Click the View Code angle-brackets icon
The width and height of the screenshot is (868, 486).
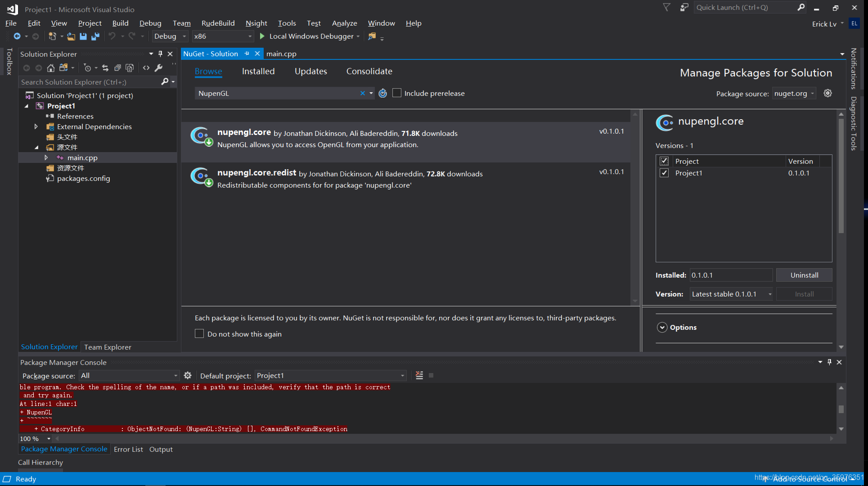click(x=146, y=68)
